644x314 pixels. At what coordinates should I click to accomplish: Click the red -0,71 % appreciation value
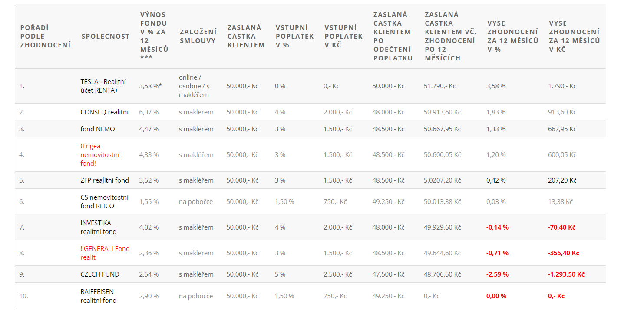(497, 253)
